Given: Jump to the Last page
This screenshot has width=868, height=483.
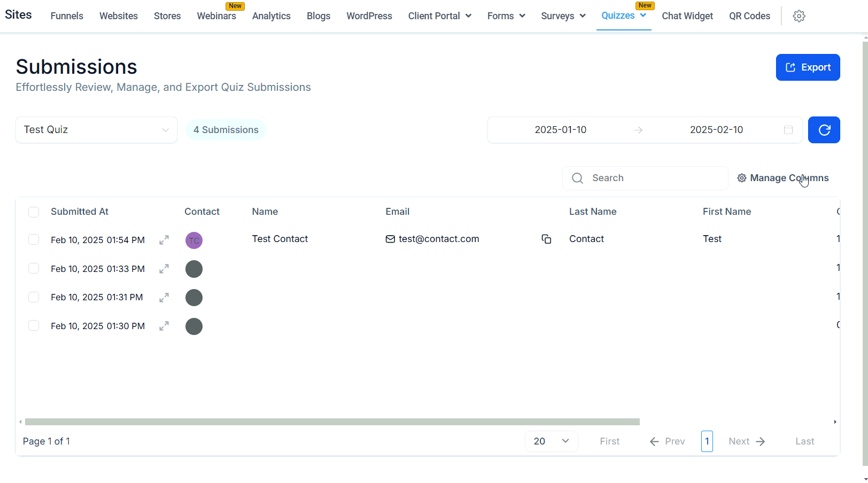Looking at the screenshot, I should tap(805, 441).
